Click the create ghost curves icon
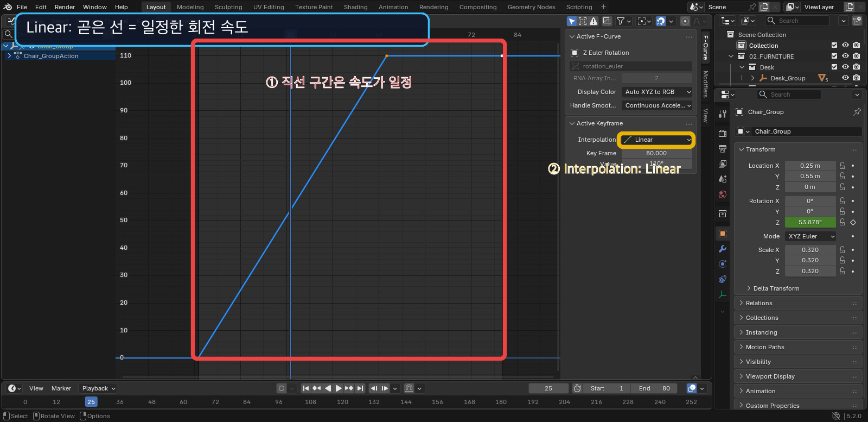 [x=607, y=21]
